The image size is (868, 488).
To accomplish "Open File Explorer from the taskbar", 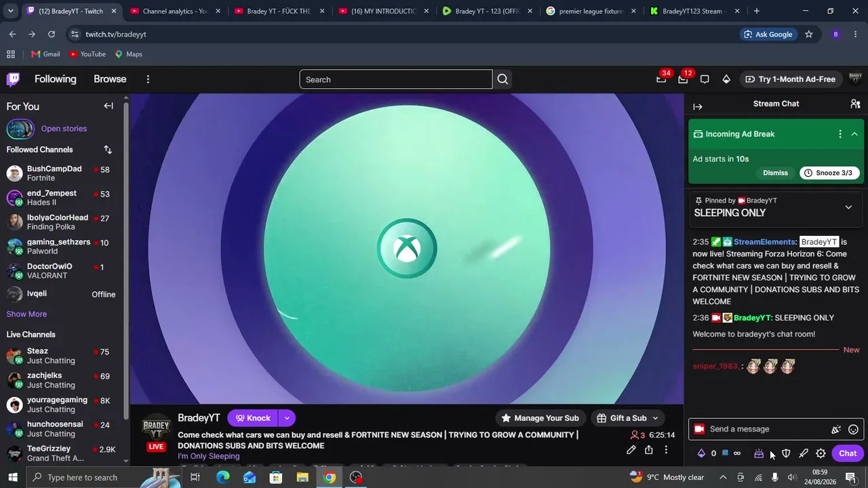I will coord(302,477).
